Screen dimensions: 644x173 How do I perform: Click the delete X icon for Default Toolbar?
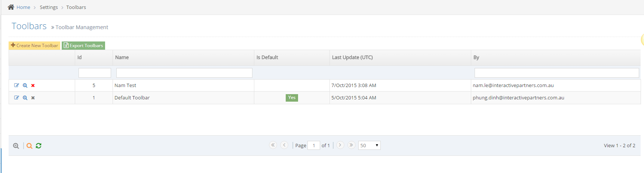click(x=33, y=98)
